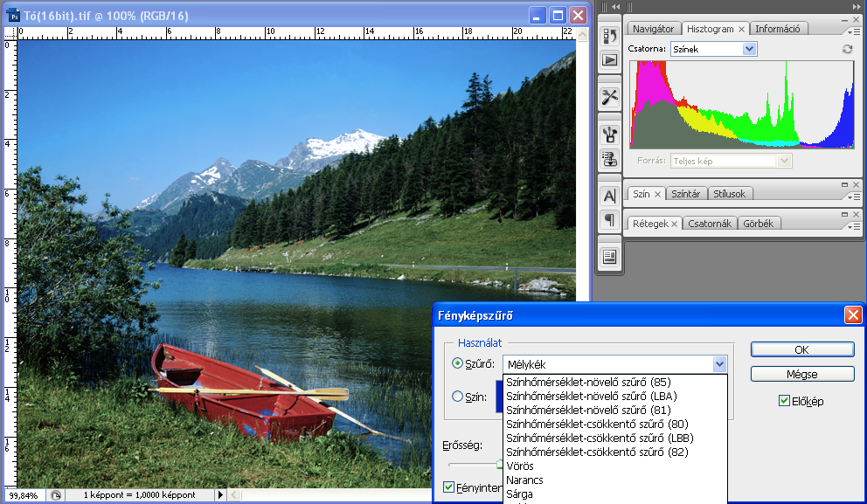Open the Layer Comps panel icon
The width and height of the screenshot is (867, 504).
610,257
